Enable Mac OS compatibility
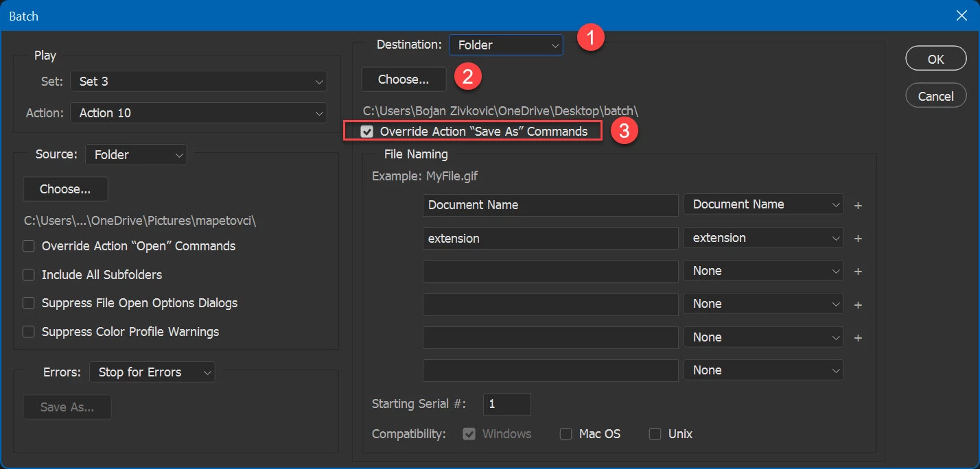Screen dimensions: 980x469 coord(566,434)
